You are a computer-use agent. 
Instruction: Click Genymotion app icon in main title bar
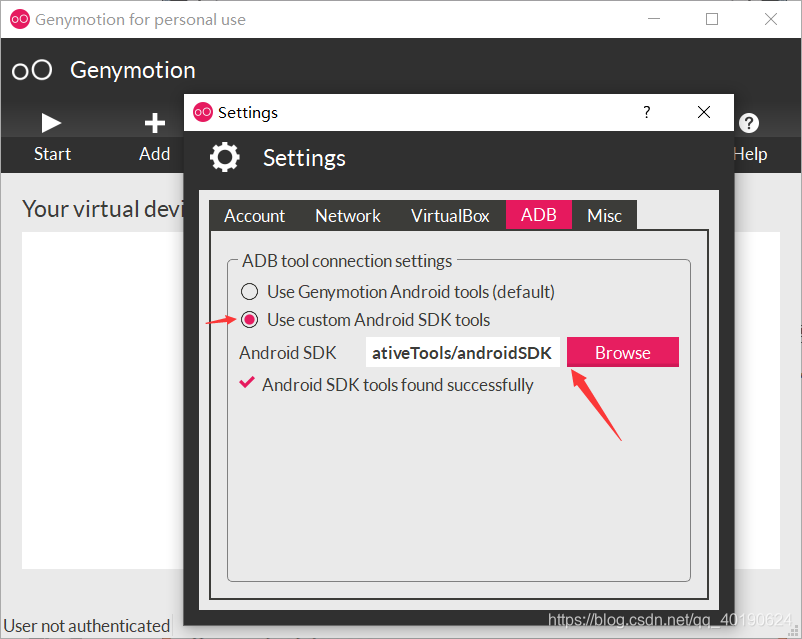coord(20,19)
